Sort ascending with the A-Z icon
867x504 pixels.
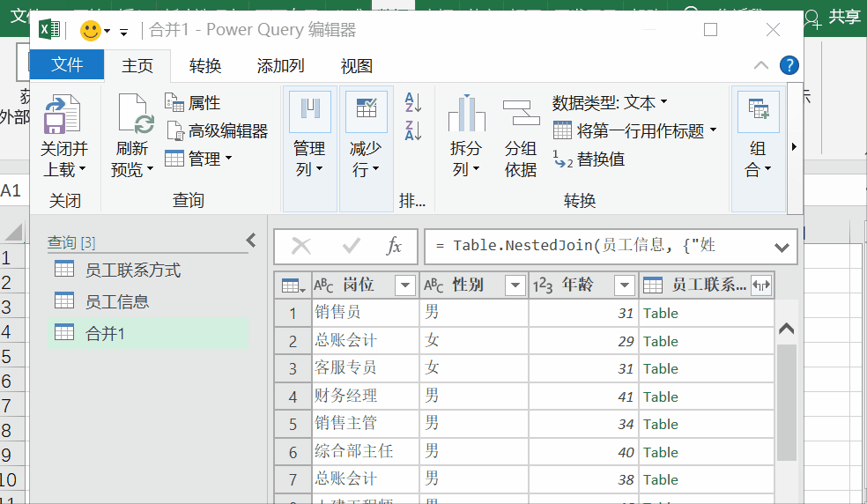point(413,102)
